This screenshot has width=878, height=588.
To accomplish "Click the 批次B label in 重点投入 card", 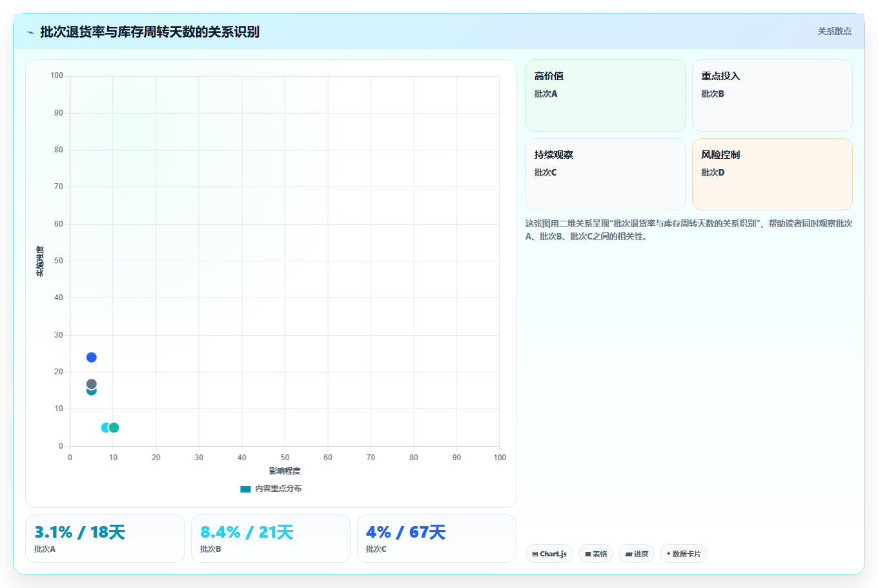I will pyautogui.click(x=713, y=94).
